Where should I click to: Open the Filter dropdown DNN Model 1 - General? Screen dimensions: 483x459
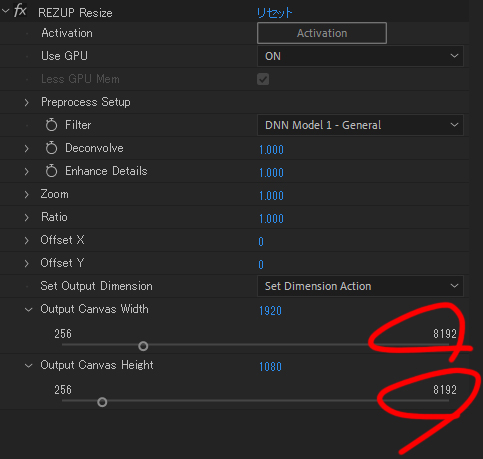tap(360, 125)
